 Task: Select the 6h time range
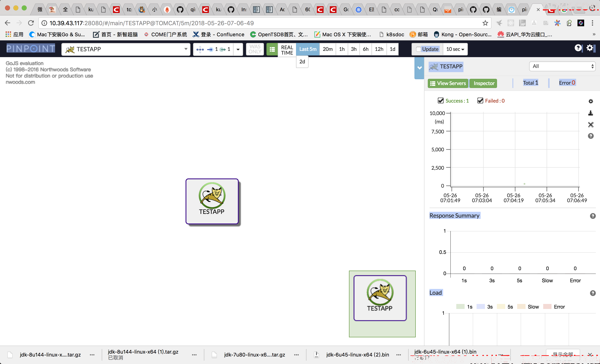(365, 49)
